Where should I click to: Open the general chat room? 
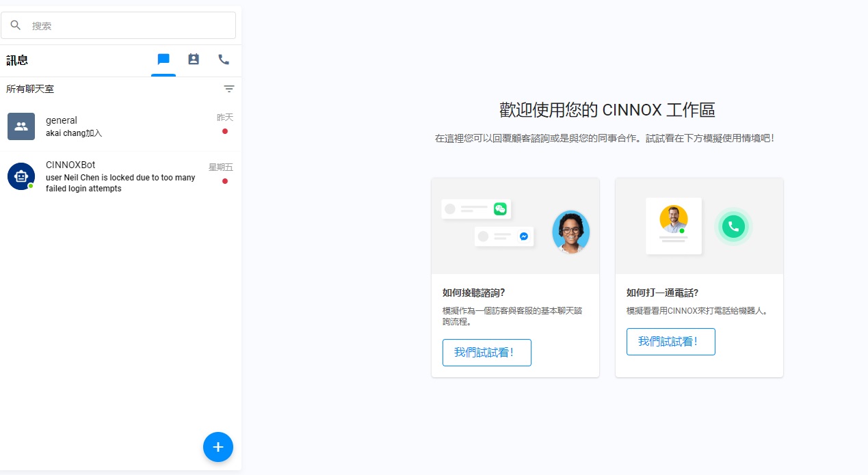coord(120,126)
